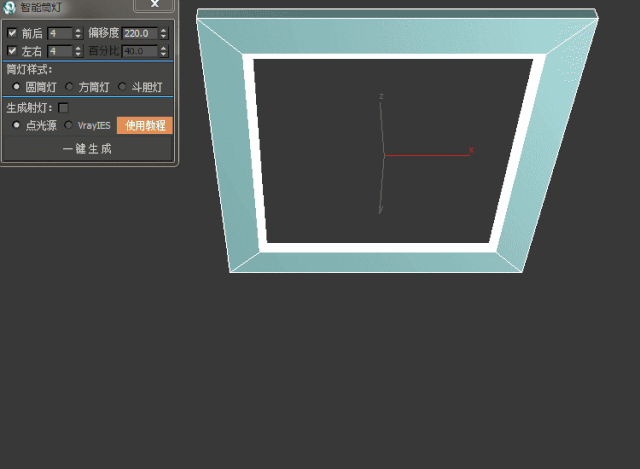Screen dimensions: 640x469
Task: Click the 智能筒灯 title bar logo icon
Action: 9,7
